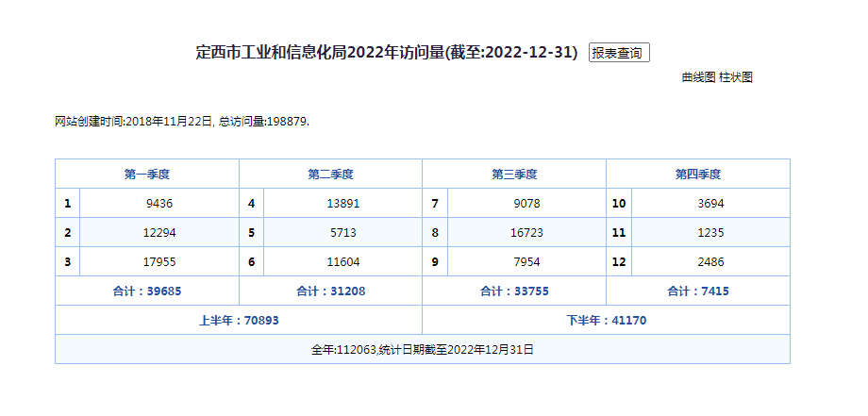The image size is (868, 416).
Task: Click the 上半年：70893 summary cell
Action: coord(238,320)
